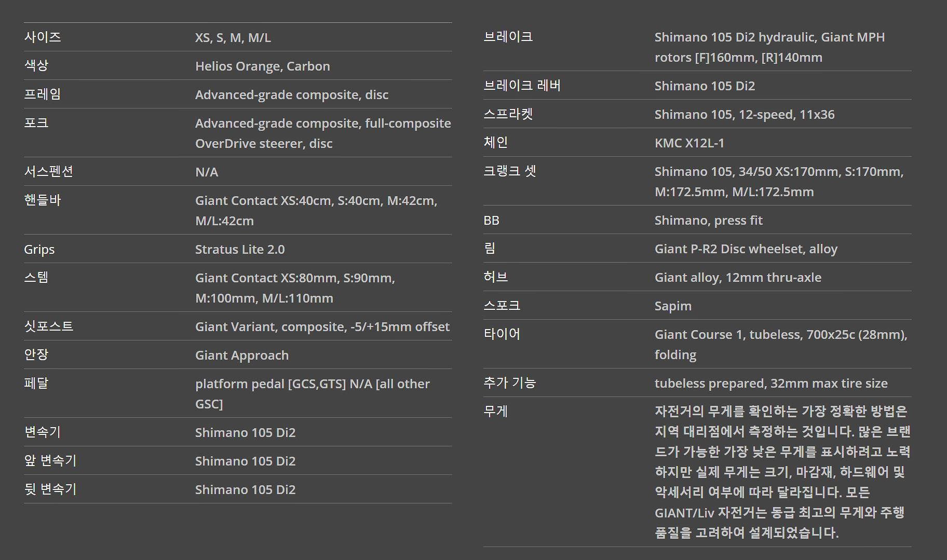The image size is (947, 560).
Task: Click the 스포크 label
Action: click(x=502, y=305)
